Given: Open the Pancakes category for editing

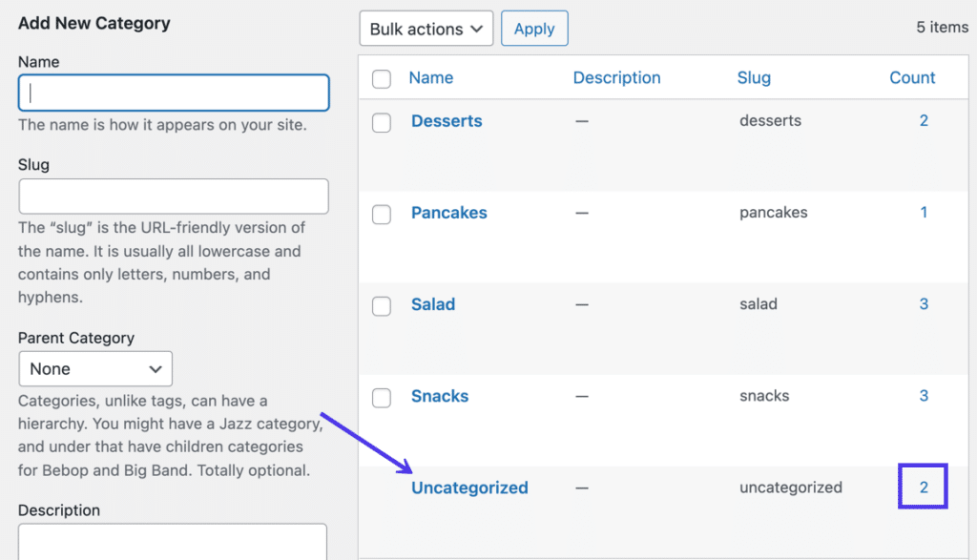Looking at the screenshot, I should click(448, 212).
